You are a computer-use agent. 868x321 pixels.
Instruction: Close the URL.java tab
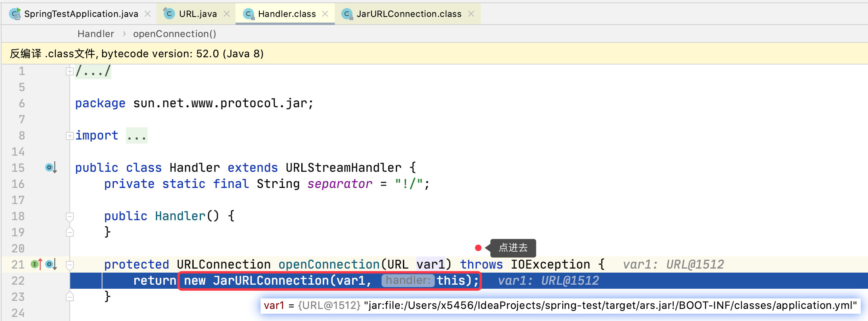(x=227, y=14)
